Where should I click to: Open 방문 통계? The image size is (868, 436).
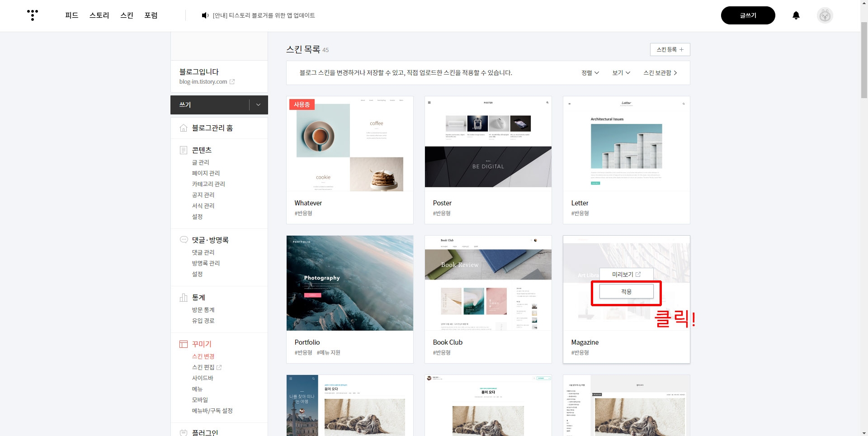pos(203,310)
